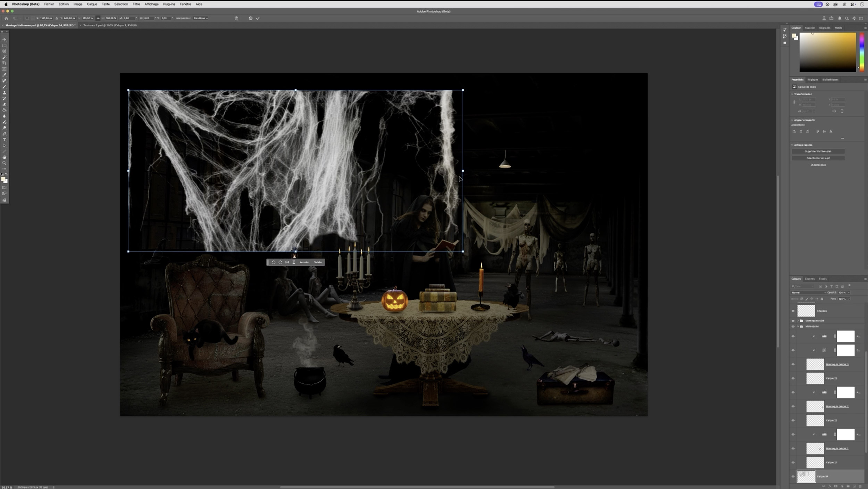Cancel transform with circle-slash icon
This screenshot has width=868, height=489.
(250, 18)
